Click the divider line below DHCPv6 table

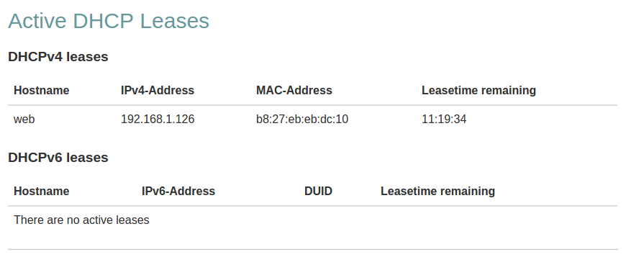coord(313,249)
